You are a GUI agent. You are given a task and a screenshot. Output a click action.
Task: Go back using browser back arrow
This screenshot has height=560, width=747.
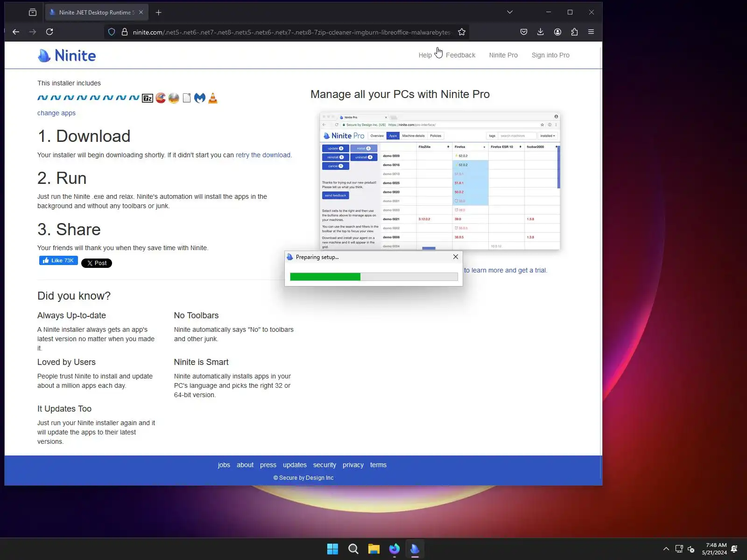[x=16, y=32]
